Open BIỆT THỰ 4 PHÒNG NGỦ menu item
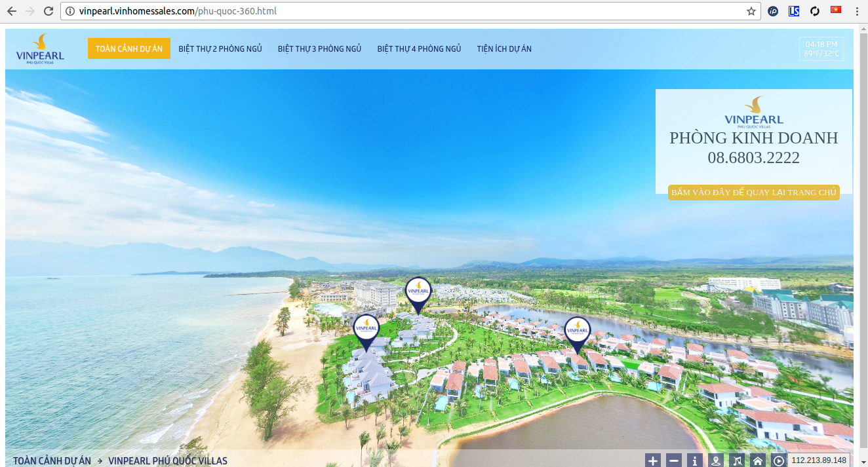Screen dimensions: 868x467 [x=419, y=48]
